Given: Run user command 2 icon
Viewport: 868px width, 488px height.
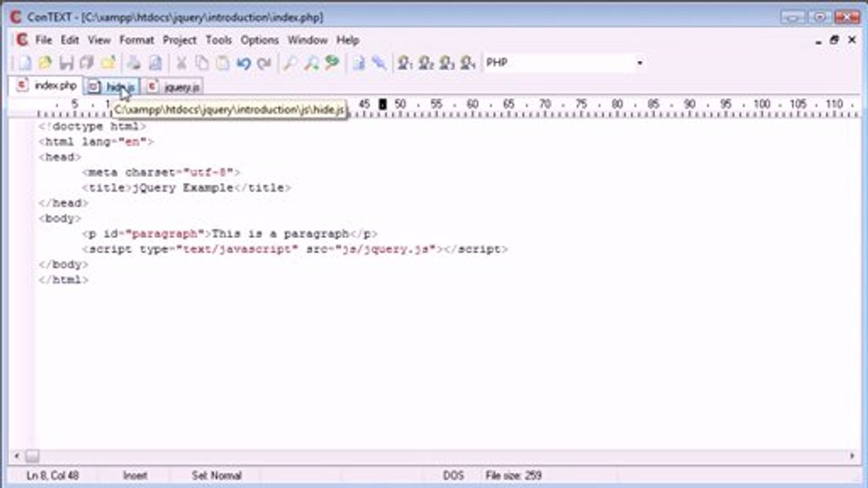Looking at the screenshot, I should 426,63.
